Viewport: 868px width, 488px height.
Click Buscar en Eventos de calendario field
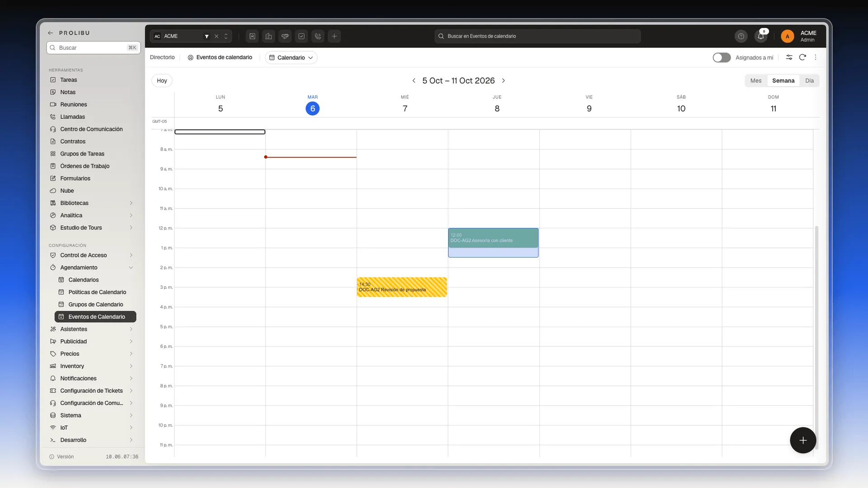538,36
